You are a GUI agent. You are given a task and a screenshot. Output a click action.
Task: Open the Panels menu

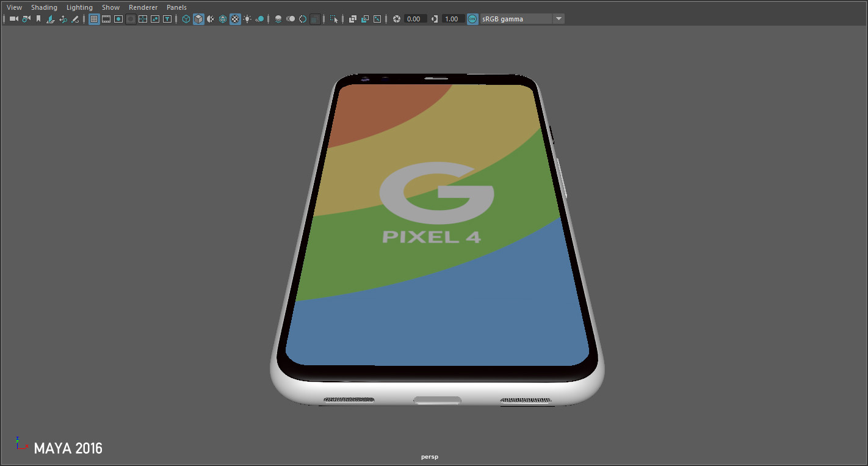(x=176, y=7)
